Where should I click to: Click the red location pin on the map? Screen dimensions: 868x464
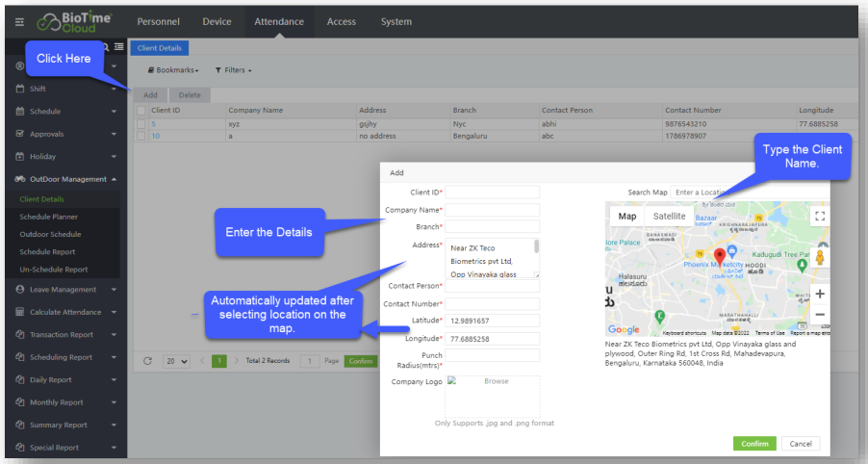point(720,256)
